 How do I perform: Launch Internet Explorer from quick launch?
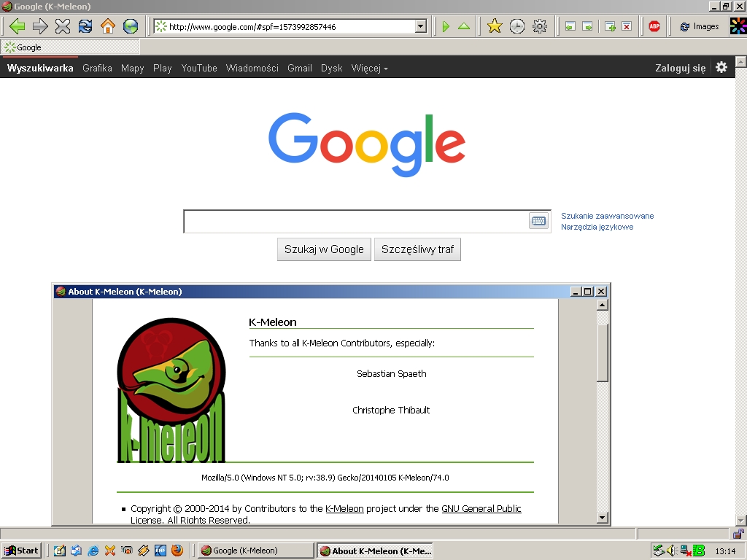pos(93,551)
